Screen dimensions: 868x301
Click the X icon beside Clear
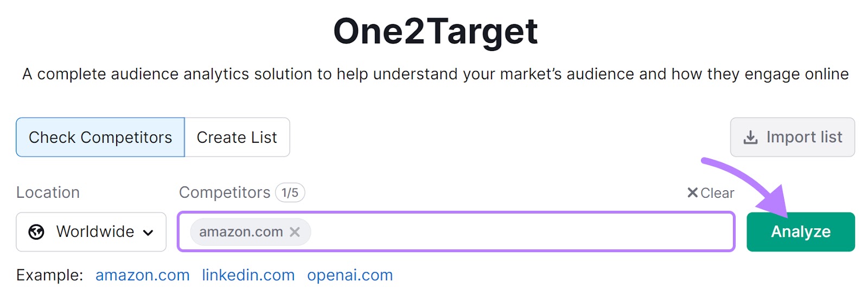click(692, 193)
